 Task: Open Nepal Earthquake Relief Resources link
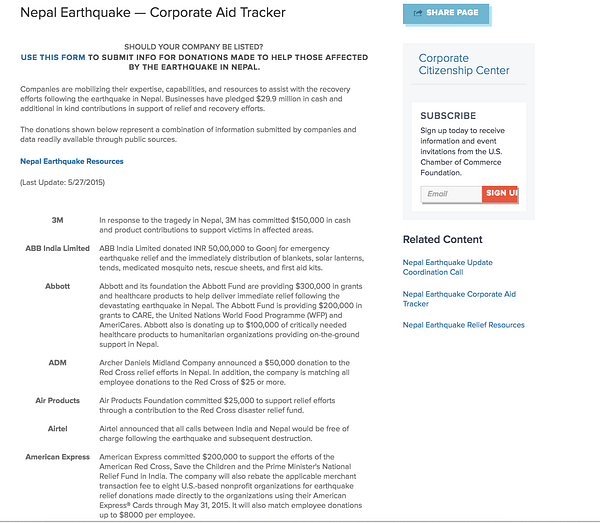(463, 325)
